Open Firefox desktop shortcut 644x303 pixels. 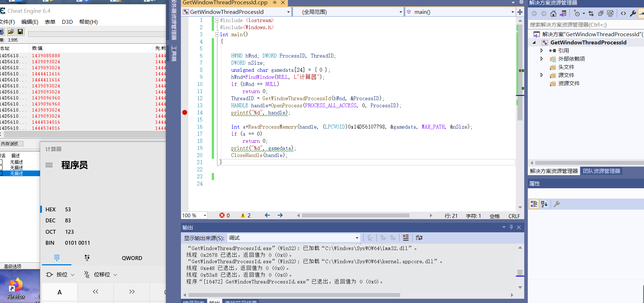[16, 289]
